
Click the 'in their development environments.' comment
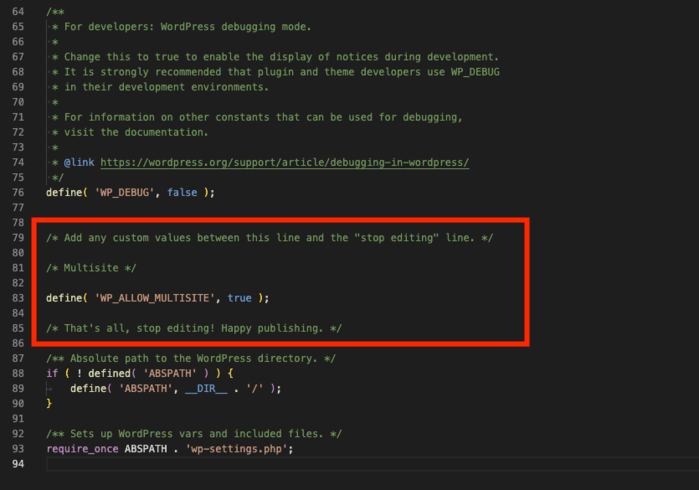pyautogui.click(x=166, y=87)
